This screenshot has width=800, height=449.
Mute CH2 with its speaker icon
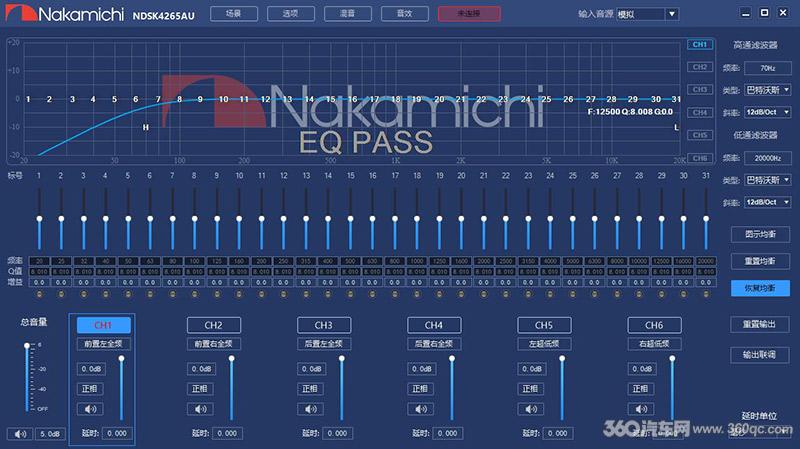[x=201, y=409]
